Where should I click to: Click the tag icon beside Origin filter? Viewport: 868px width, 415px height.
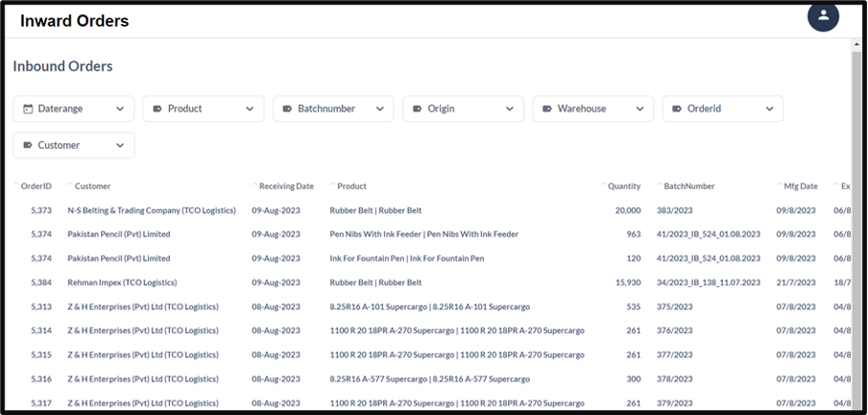(417, 110)
